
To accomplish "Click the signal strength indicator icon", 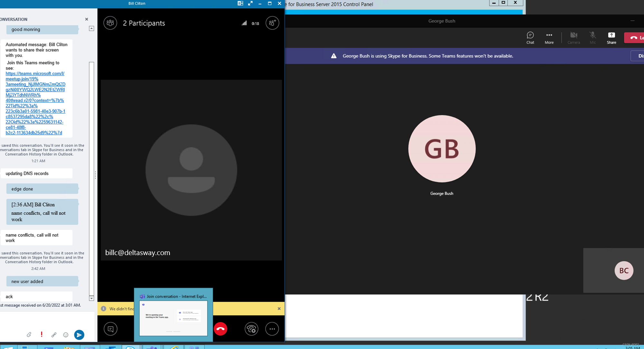I will click(x=244, y=23).
